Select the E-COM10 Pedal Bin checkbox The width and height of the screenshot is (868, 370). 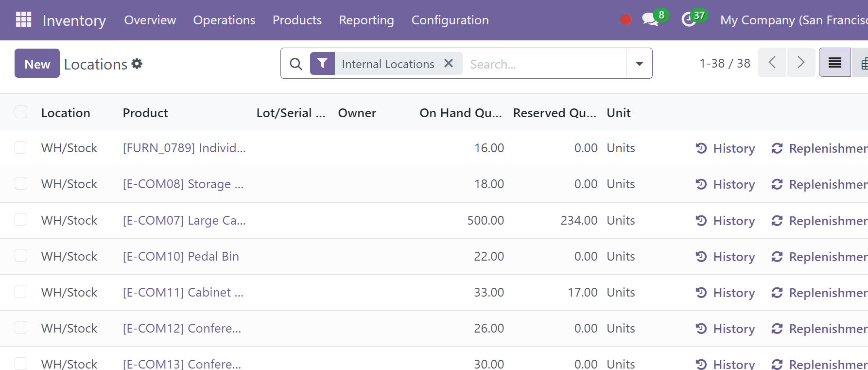[x=21, y=255]
